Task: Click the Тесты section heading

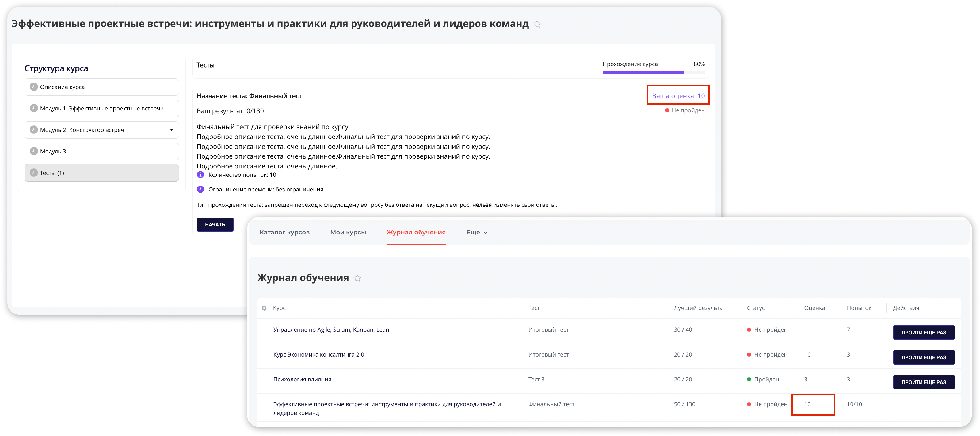Action: (205, 65)
